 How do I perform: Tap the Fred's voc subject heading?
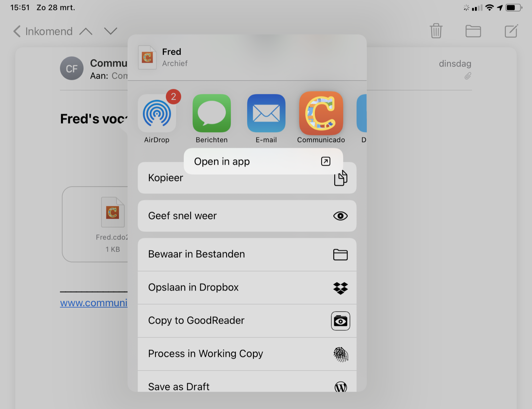pos(94,119)
